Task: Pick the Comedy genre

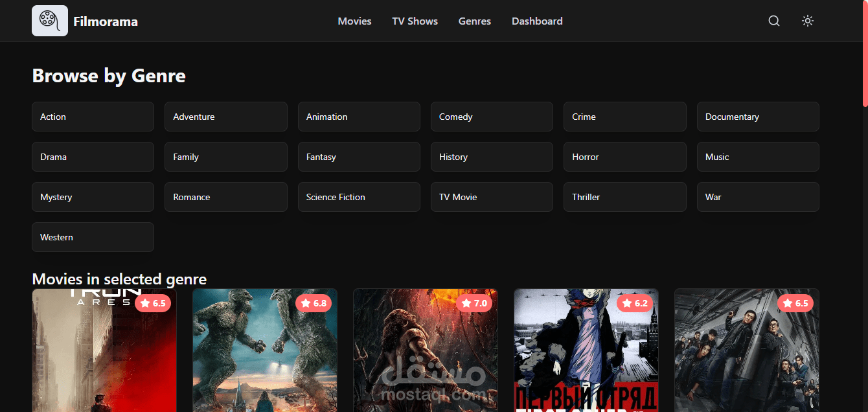Action: click(492, 117)
